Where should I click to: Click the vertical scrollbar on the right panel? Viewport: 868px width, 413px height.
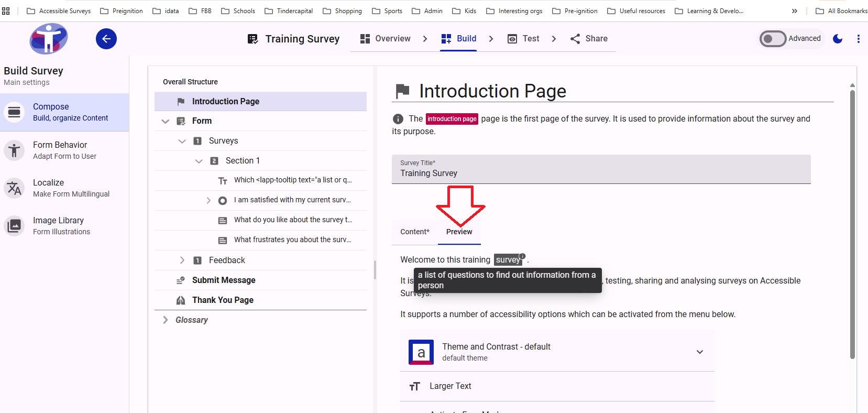coord(852,224)
